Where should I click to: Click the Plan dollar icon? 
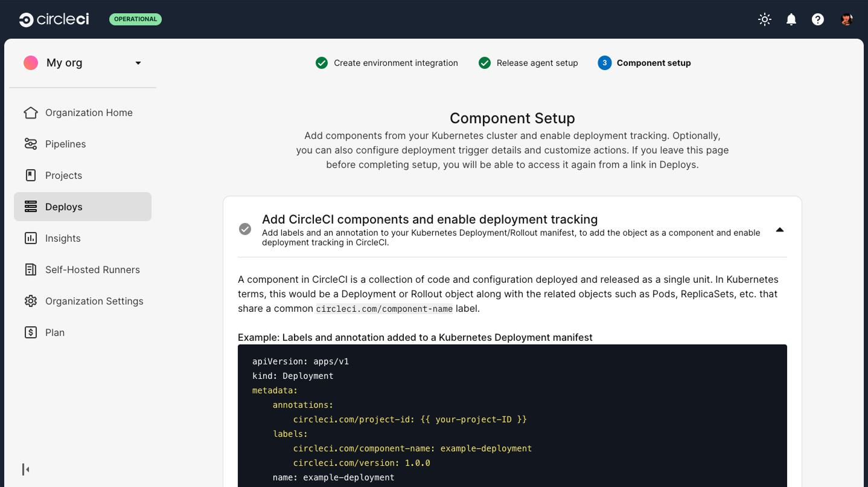coord(31,332)
